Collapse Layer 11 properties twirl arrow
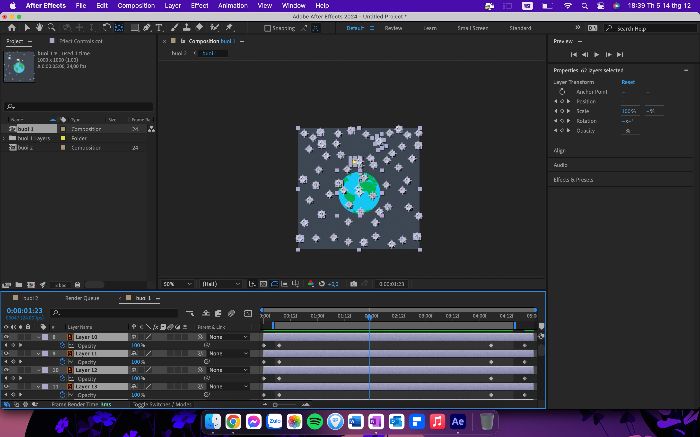Image resolution: width=700 pixels, height=437 pixels. pyautogui.click(x=39, y=354)
